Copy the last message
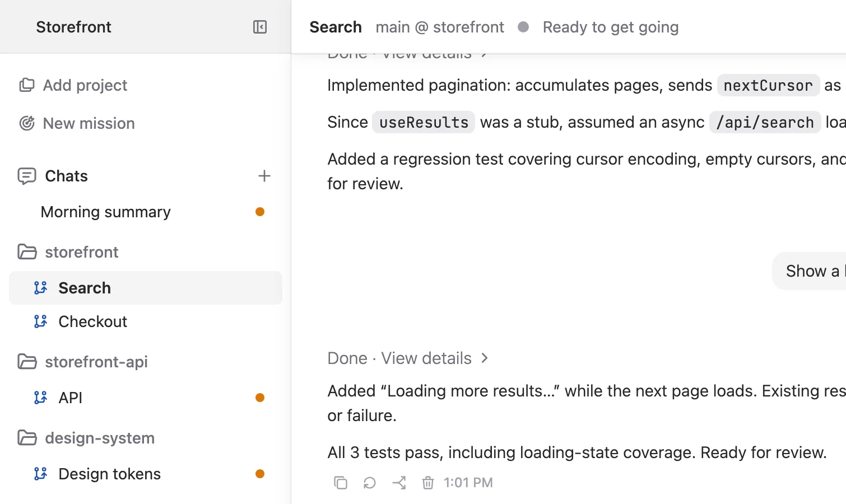The width and height of the screenshot is (846, 504). click(x=341, y=483)
